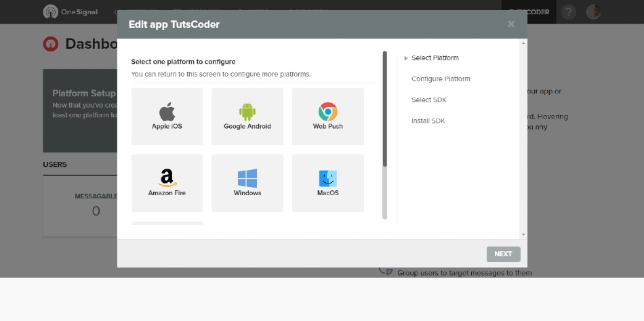This screenshot has height=321, width=644.
Task: Close the Edit app TutsCoder dialog
Action: point(511,24)
